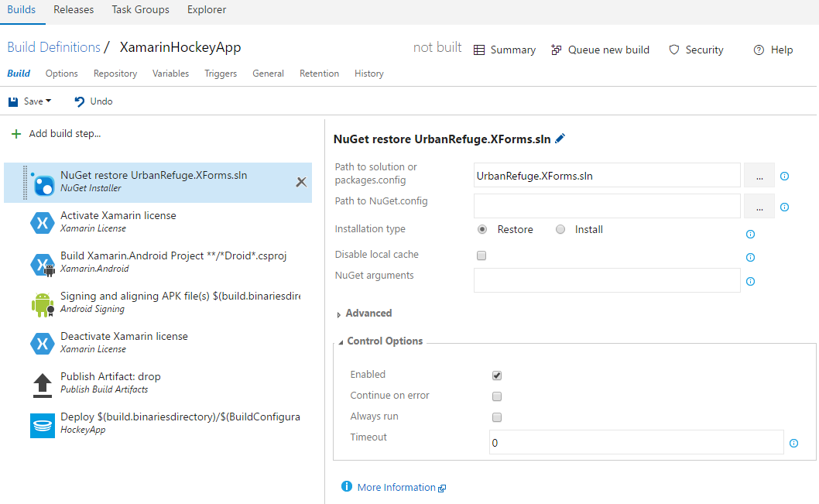819x504 pixels.
Task: Select Signing and aligning APK file(s) step
Action: tap(180, 297)
